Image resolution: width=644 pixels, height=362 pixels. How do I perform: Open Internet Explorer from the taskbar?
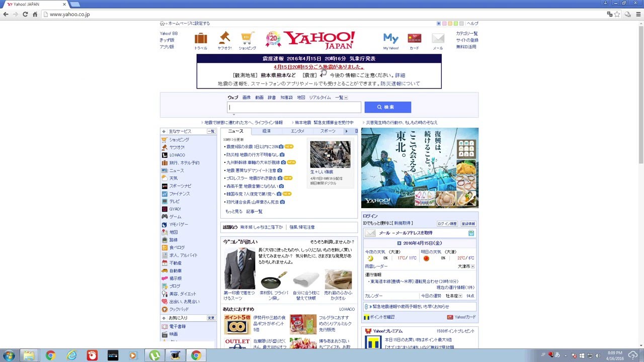click(x=72, y=356)
